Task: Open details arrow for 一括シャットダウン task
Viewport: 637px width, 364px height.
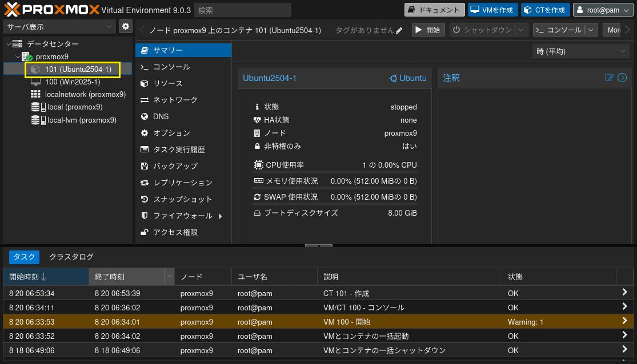Action: click(x=624, y=349)
